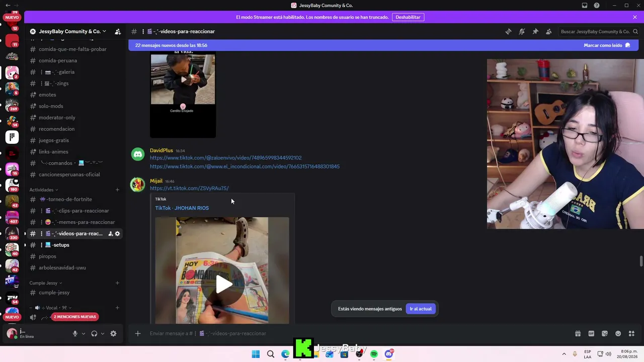This screenshot has height=362, width=644.
Task: Collapse the Actividades category
Action: 44,190
